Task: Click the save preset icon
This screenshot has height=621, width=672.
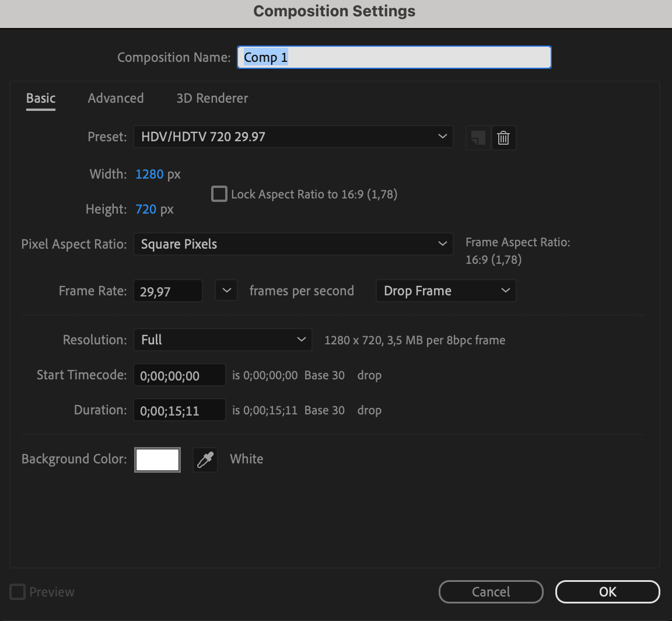Action: coord(478,138)
